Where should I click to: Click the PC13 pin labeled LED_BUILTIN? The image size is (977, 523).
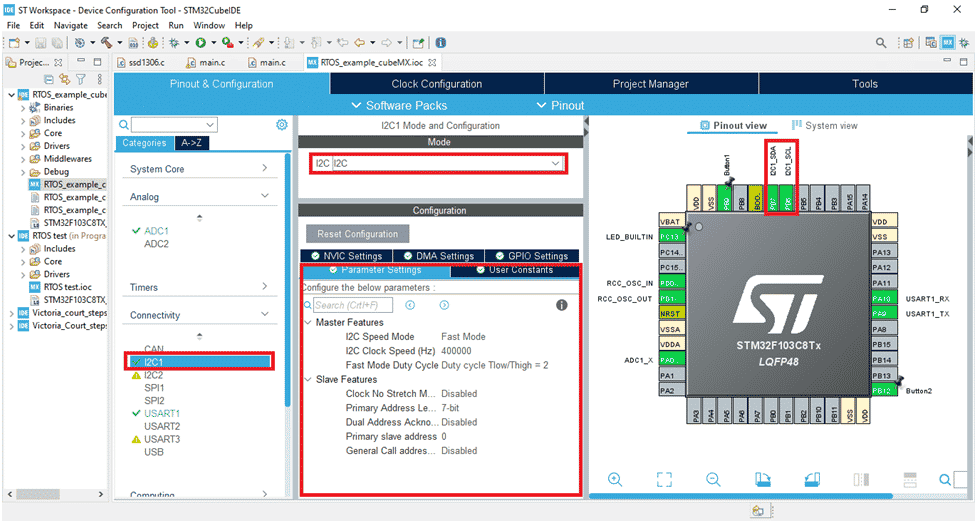[x=672, y=237]
